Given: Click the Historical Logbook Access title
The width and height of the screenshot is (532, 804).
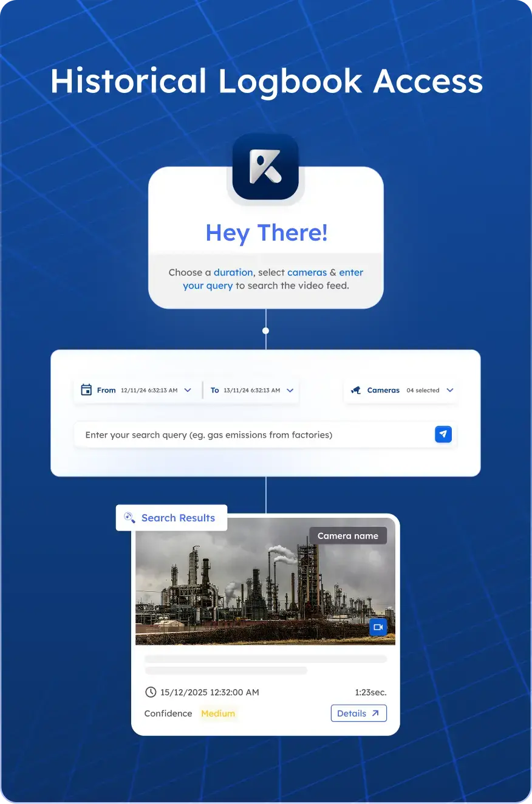Looking at the screenshot, I should click(267, 81).
